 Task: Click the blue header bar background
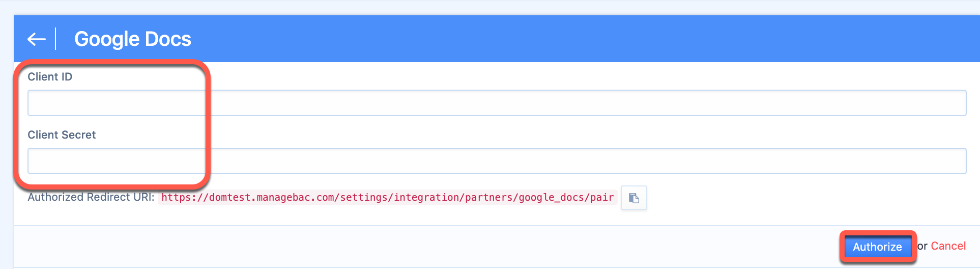click(x=560, y=39)
